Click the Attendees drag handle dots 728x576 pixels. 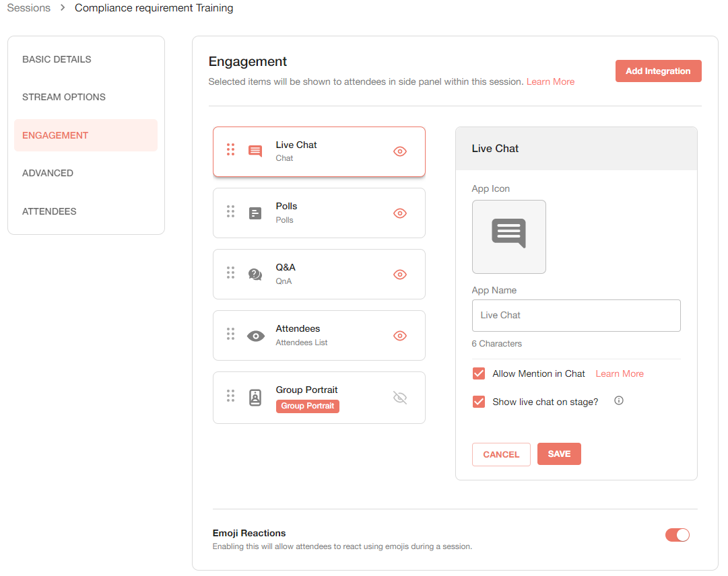point(230,334)
